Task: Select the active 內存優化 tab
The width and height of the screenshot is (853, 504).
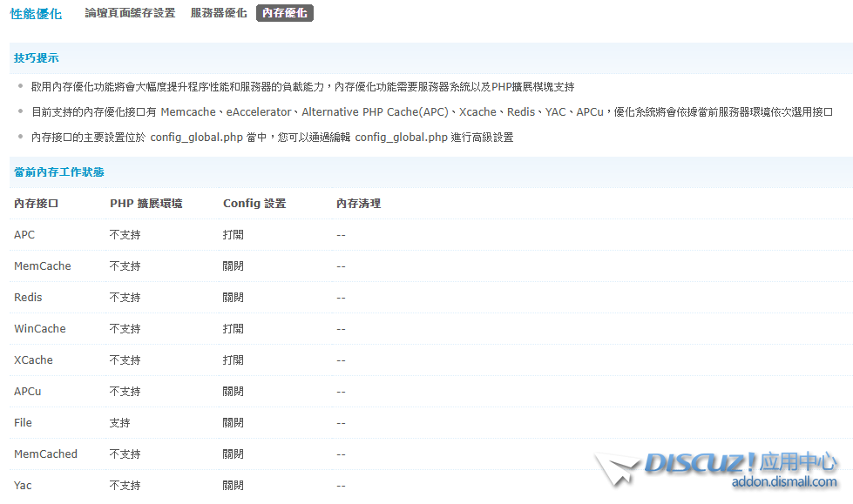Action: 284,13
